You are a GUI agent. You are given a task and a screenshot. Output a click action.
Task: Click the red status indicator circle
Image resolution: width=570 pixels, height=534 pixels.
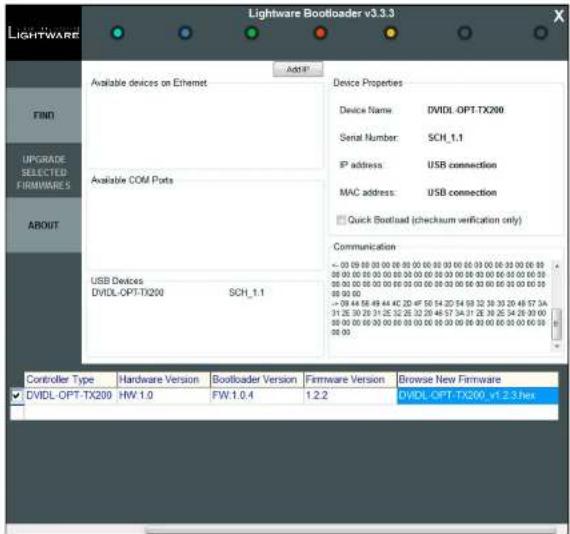click(x=320, y=33)
